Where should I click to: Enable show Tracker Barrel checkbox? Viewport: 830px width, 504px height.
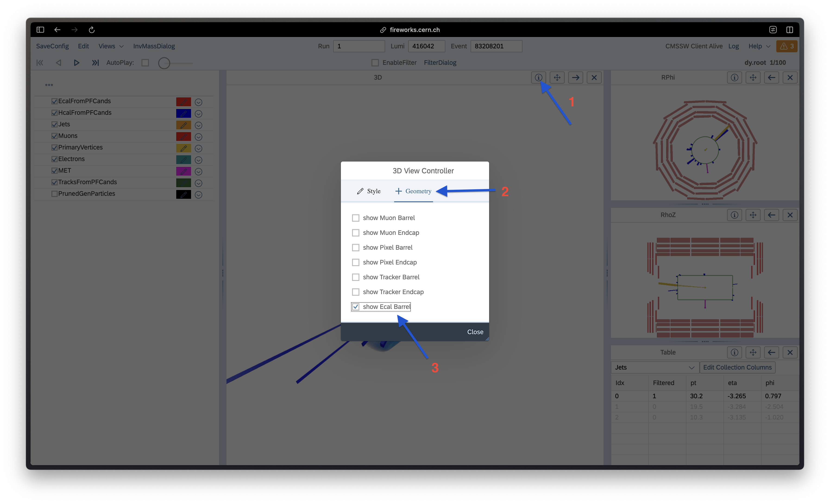355,277
